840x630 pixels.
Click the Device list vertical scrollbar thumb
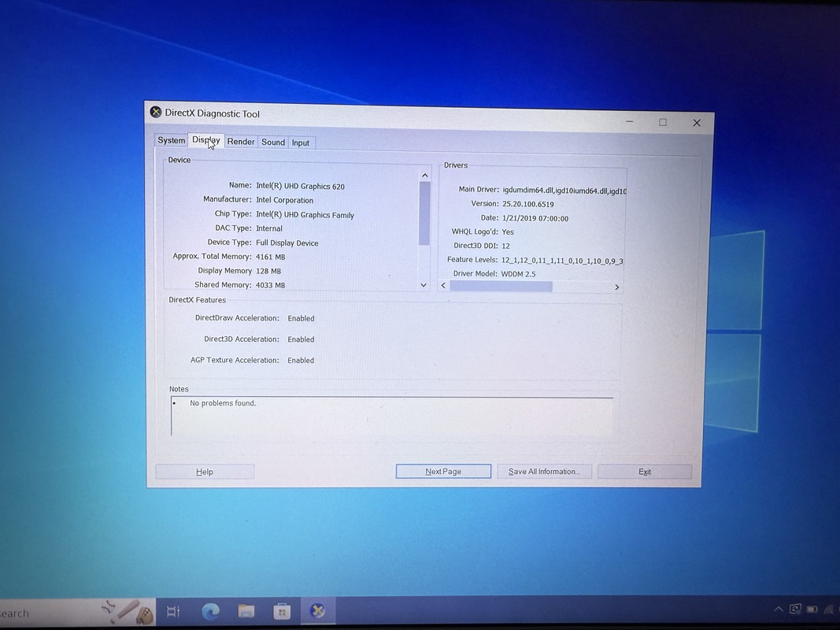[x=424, y=213]
